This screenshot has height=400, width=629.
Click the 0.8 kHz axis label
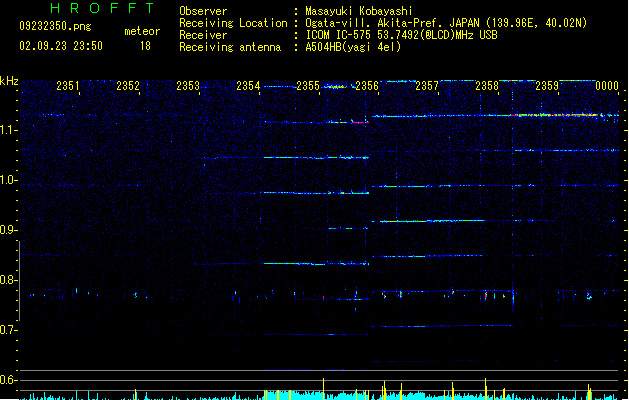tap(8, 280)
